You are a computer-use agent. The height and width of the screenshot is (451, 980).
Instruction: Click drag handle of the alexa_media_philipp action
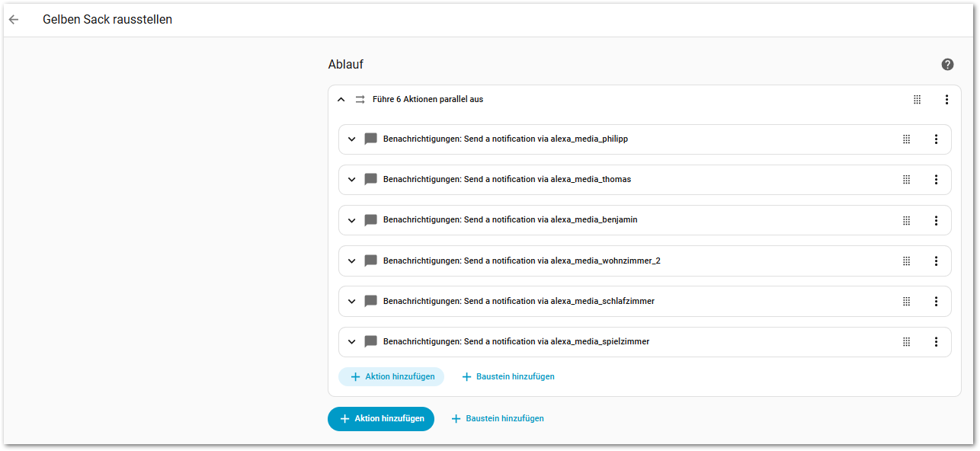tap(906, 139)
